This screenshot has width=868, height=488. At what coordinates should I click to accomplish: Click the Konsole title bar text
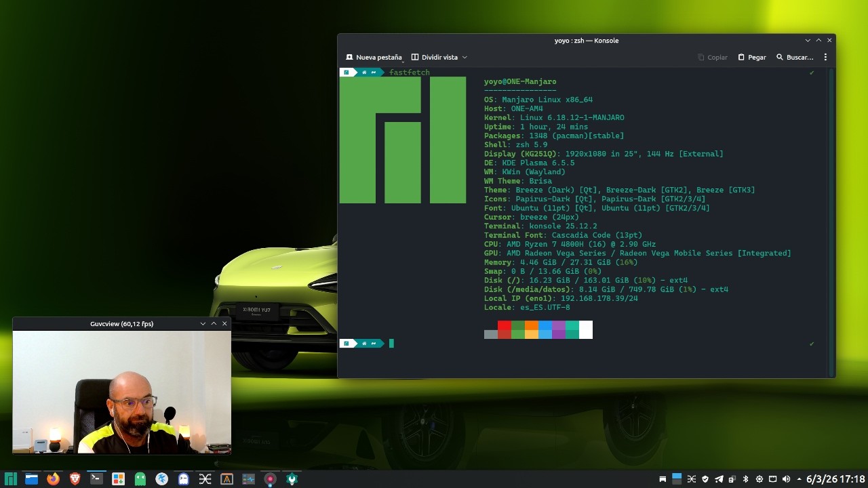587,41
